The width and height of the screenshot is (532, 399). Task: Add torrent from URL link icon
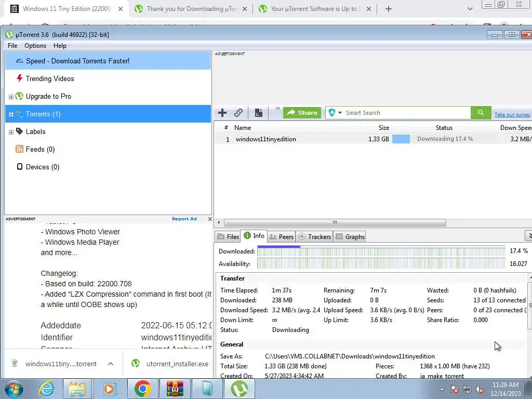tap(238, 113)
